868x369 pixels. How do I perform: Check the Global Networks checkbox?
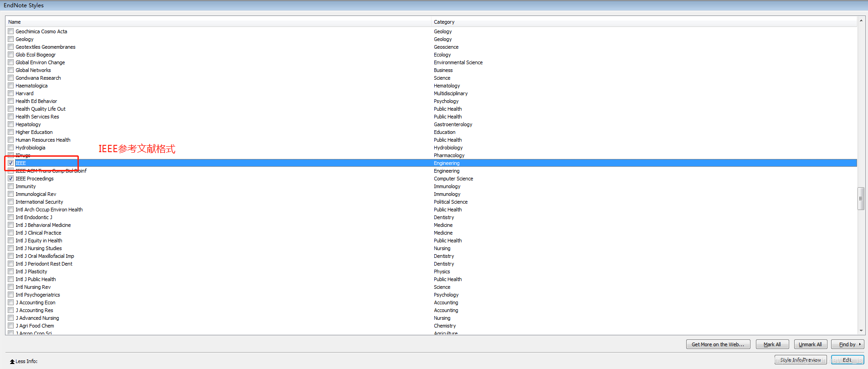pos(10,70)
